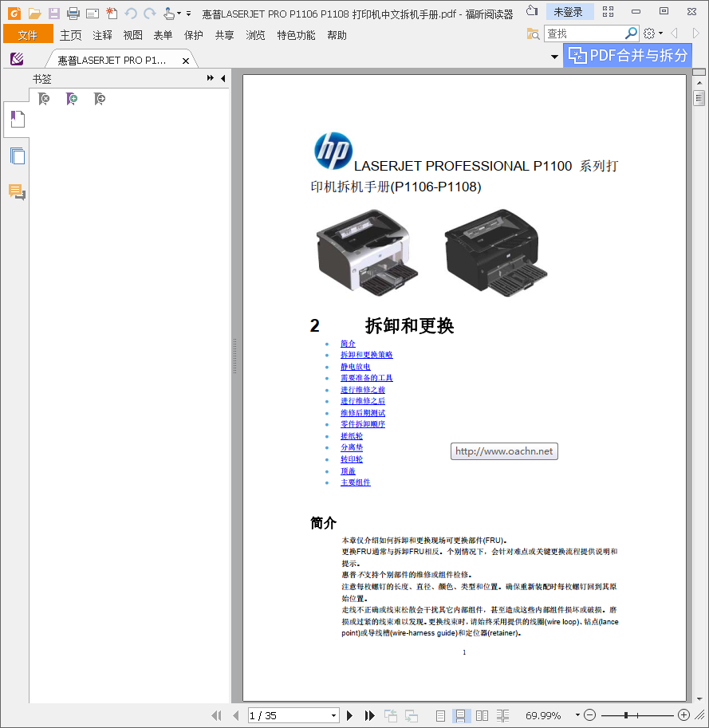Customize quick access toolbar dropdown
Screen dimensions: 709x728
188,14
